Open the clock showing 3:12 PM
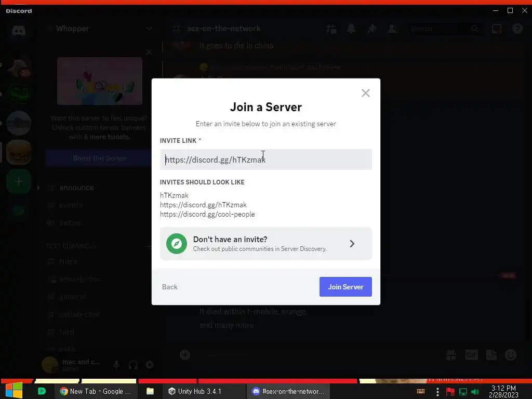 [x=503, y=392]
